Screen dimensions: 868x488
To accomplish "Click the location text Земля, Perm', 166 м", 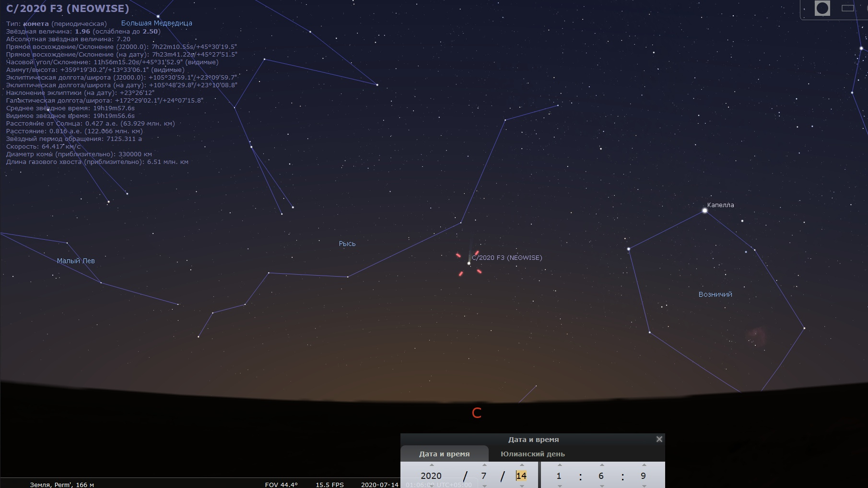I will 62,485.
